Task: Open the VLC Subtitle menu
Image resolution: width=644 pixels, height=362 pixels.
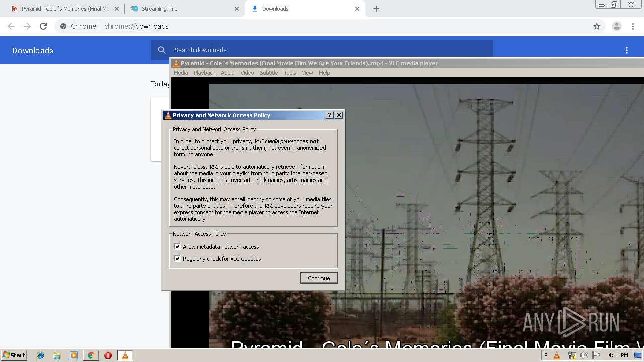Action: pos(269,73)
